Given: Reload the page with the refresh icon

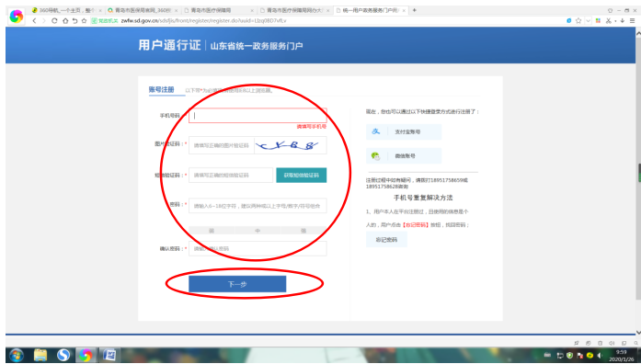Looking at the screenshot, I should pyautogui.click(x=54, y=20).
